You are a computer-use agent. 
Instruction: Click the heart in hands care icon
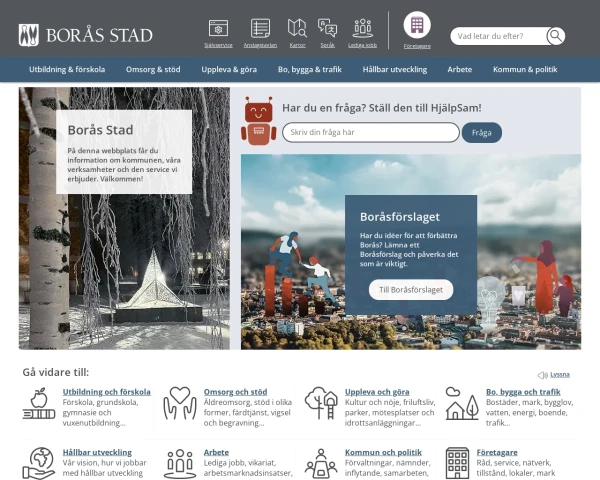(180, 403)
